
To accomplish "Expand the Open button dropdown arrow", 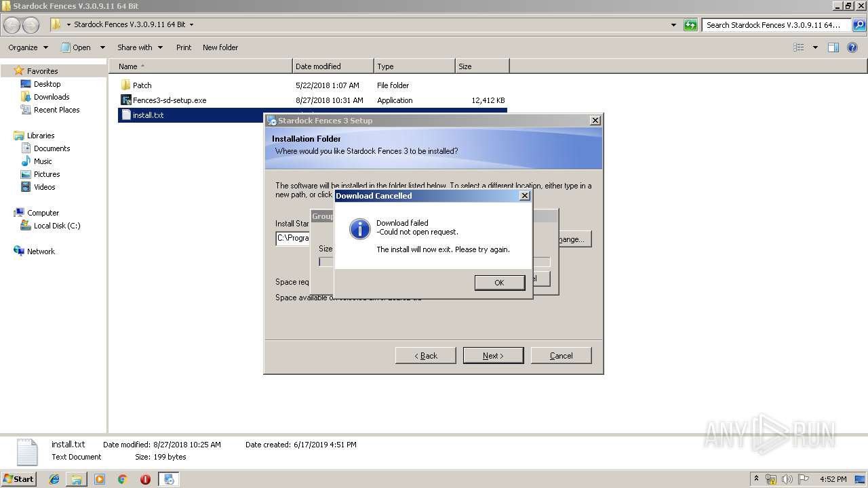I will 102,47.
